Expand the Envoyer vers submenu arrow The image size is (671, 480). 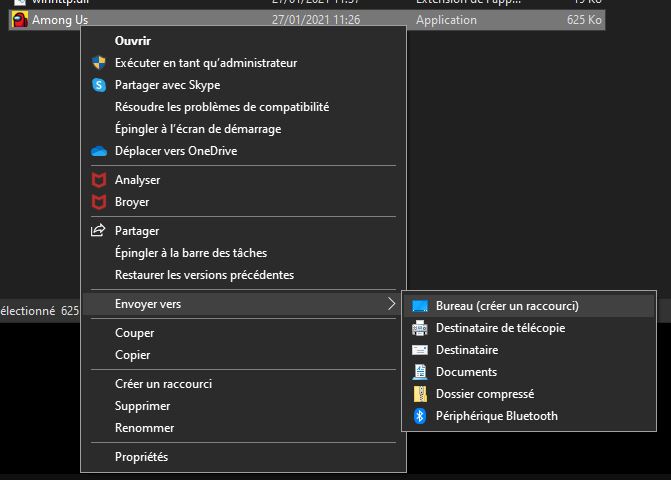(391, 304)
